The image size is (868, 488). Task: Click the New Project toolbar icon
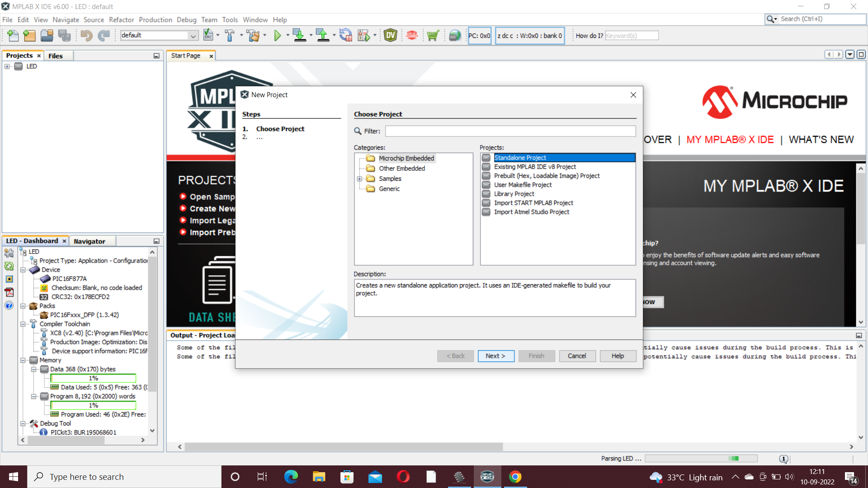tap(29, 36)
